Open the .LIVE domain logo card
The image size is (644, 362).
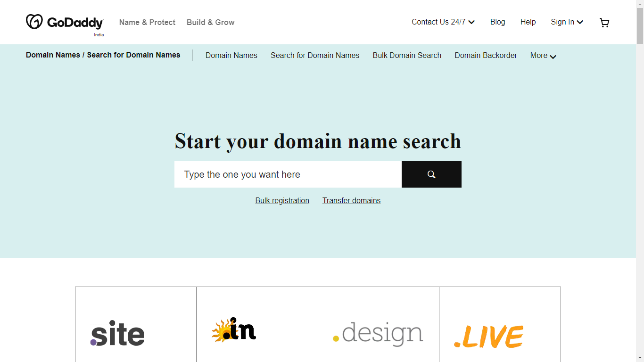pyautogui.click(x=500, y=324)
